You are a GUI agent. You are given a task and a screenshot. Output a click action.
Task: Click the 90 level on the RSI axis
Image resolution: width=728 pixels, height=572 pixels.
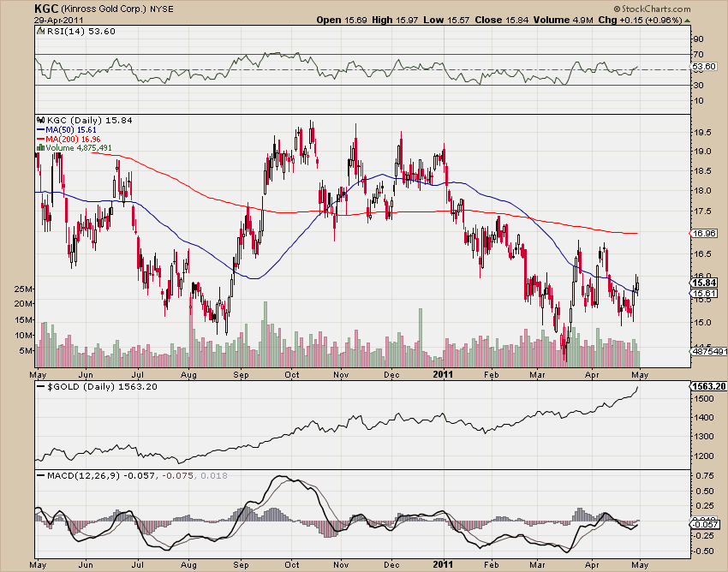point(698,39)
